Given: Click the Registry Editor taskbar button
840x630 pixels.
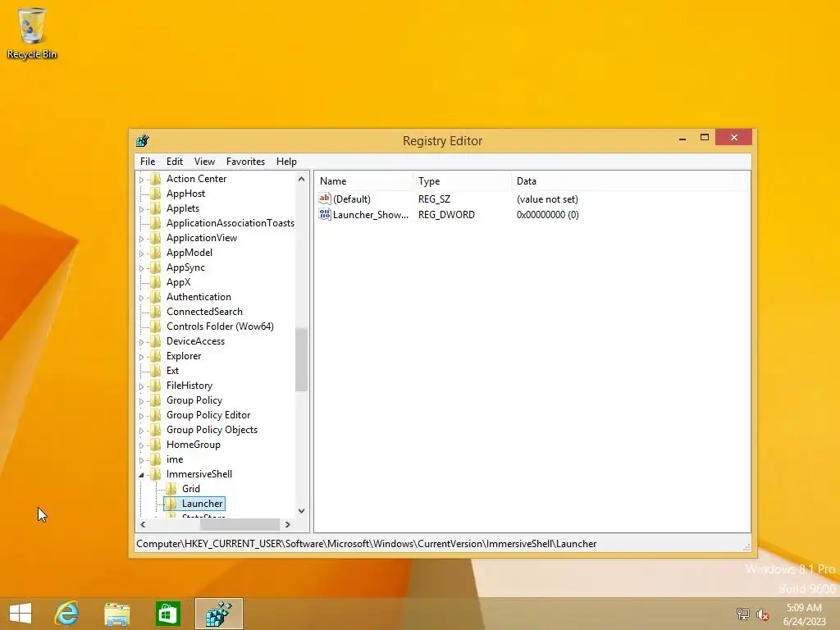Looking at the screenshot, I should point(218,614).
